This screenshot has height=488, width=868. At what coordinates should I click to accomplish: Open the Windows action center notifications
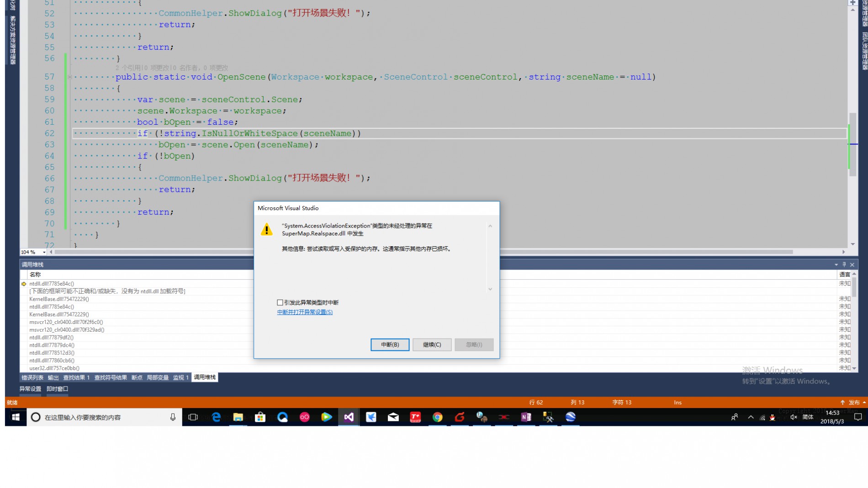(x=858, y=417)
